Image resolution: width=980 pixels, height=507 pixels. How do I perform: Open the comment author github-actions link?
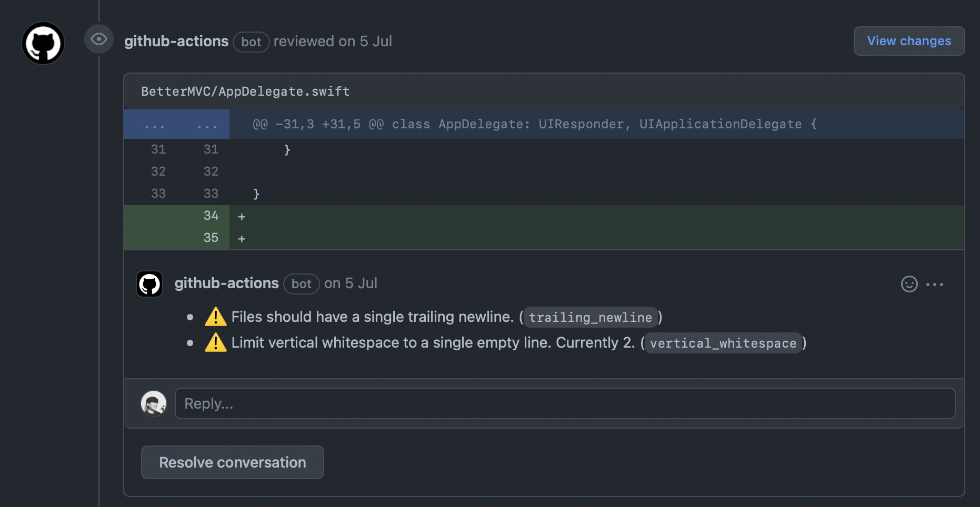tap(226, 283)
